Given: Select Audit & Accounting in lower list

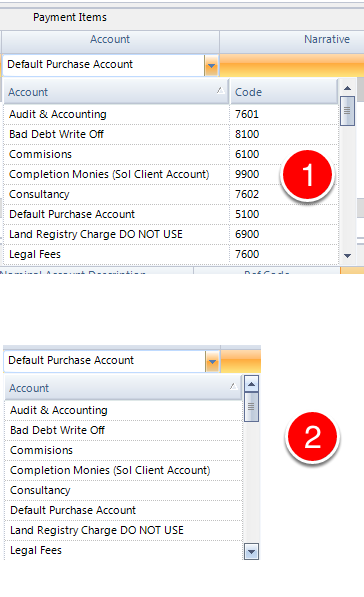Looking at the screenshot, I should (123, 410).
